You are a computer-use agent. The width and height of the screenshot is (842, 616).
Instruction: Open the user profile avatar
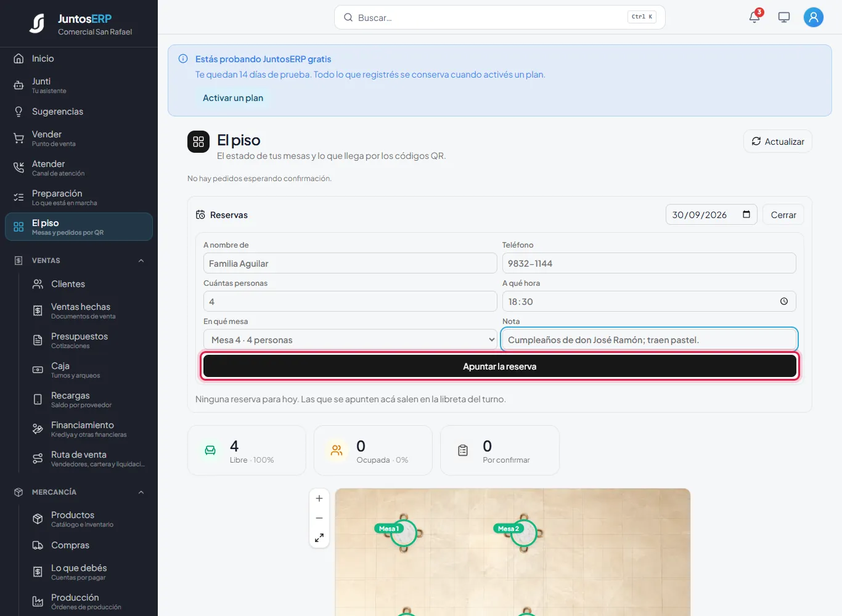814,17
